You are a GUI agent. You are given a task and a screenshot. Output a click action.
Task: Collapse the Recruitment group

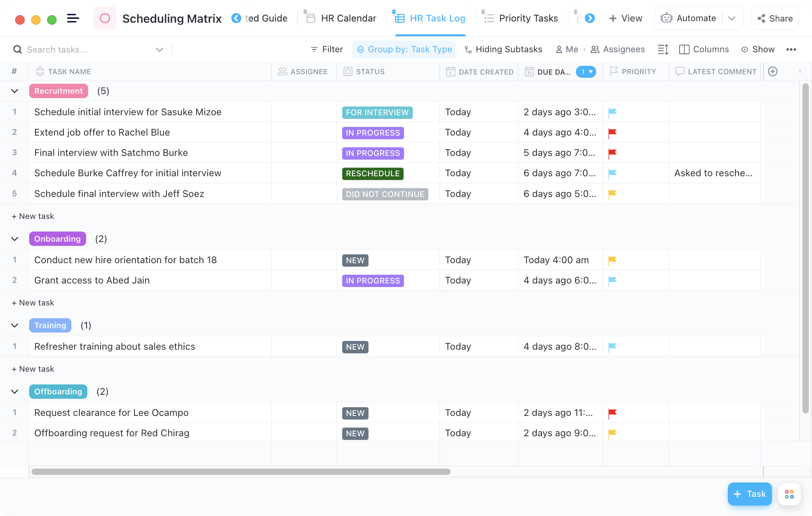[x=15, y=91]
